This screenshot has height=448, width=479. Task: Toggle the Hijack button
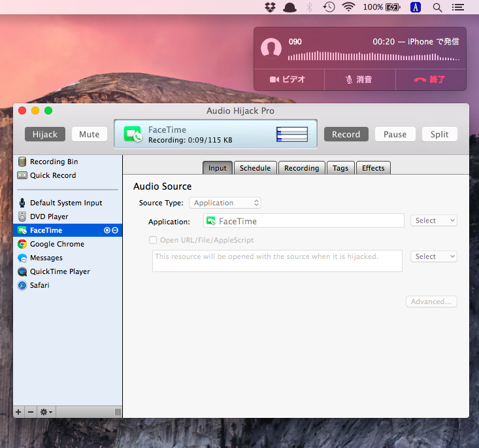pos(45,134)
